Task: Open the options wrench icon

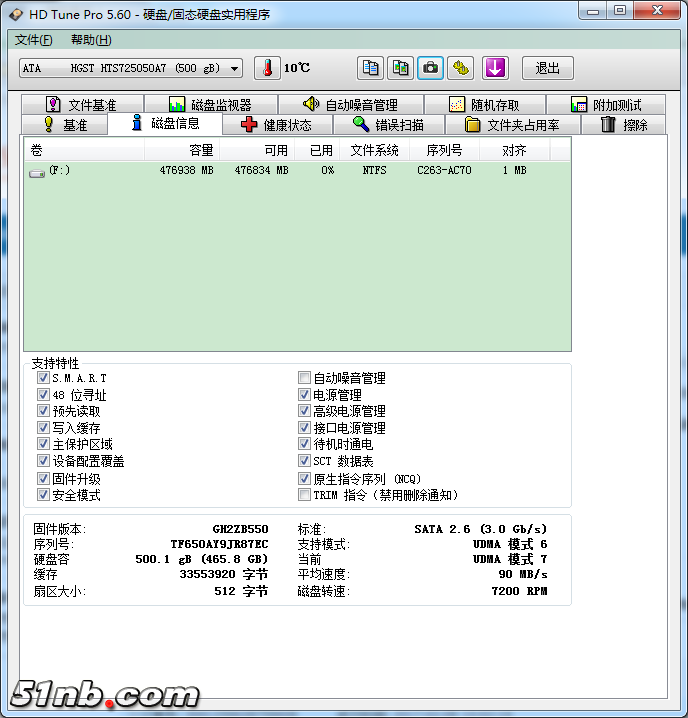Action: point(461,68)
